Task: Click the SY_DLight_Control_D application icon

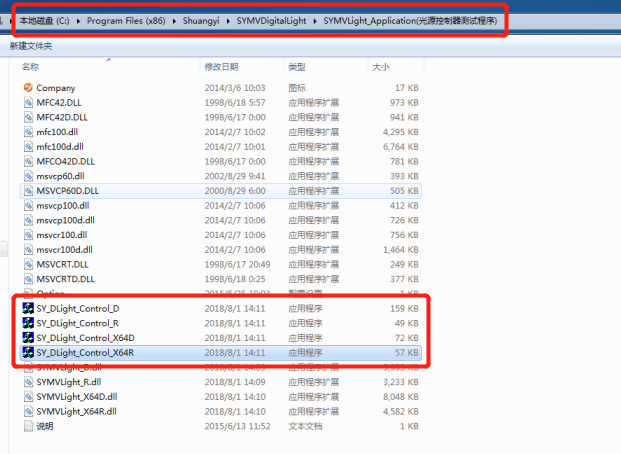Action: tap(28, 308)
